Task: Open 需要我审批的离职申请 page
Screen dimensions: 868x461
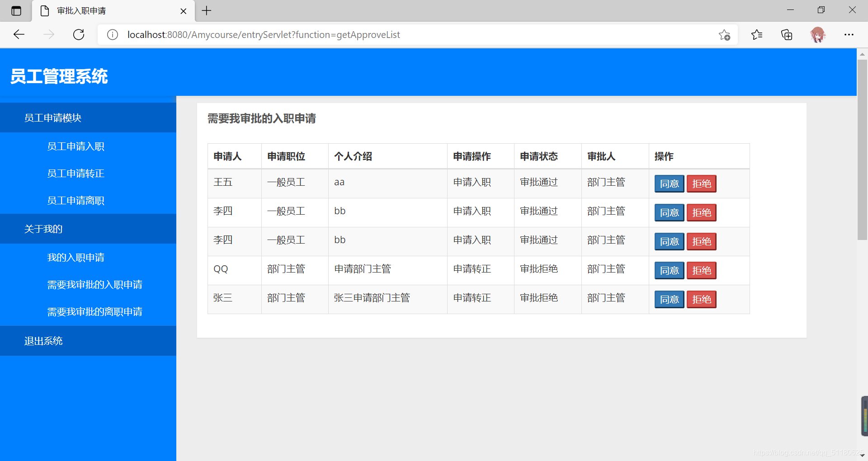Action: pos(94,311)
